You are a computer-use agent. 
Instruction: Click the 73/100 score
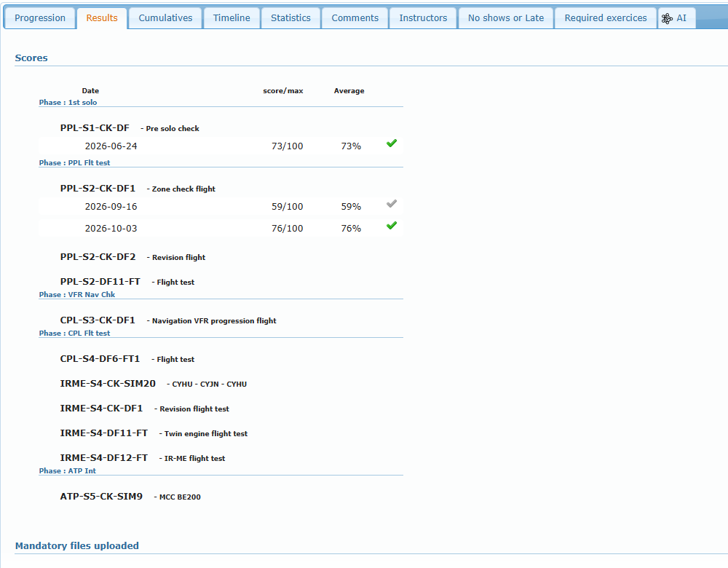tap(287, 146)
